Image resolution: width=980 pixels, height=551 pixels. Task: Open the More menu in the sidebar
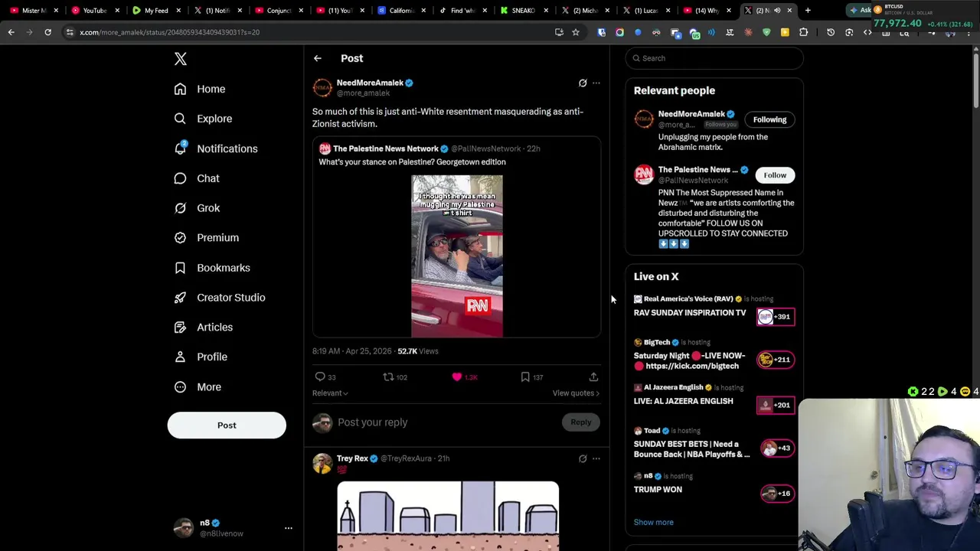pyautogui.click(x=197, y=387)
